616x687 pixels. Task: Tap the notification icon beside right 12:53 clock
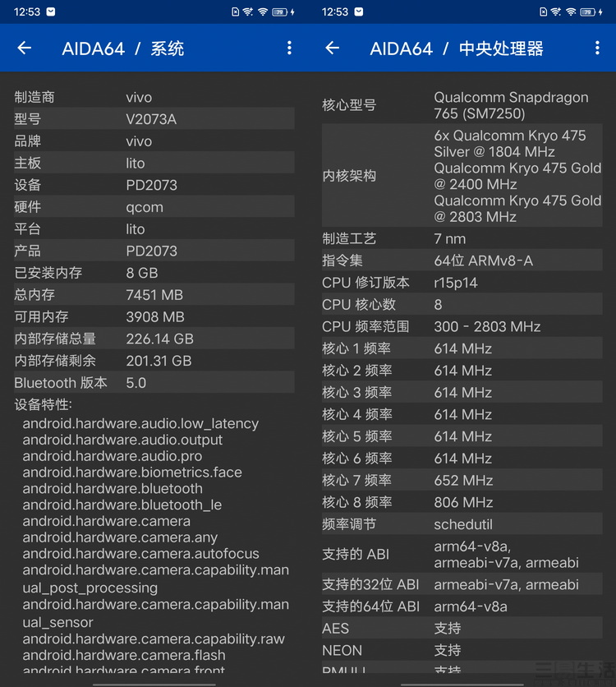(x=359, y=12)
